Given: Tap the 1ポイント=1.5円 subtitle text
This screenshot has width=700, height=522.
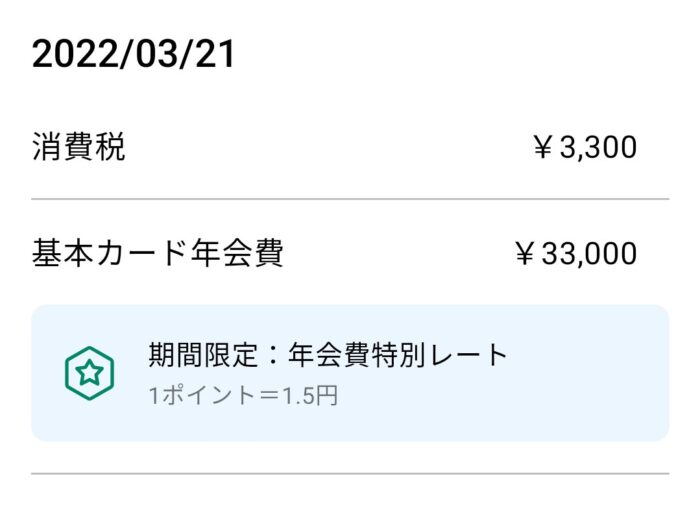Looking at the screenshot, I should click(243, 396).
